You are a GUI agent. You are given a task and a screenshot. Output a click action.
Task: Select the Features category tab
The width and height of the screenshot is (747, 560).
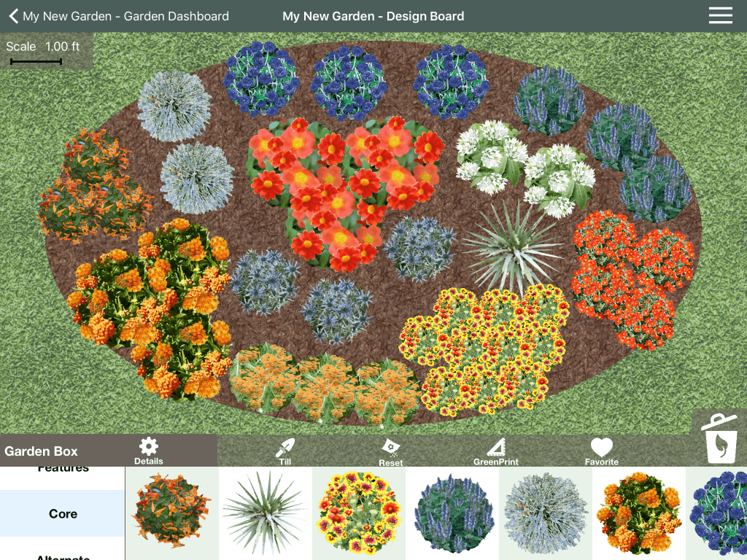pyautogui.click(x=63, y=470)
